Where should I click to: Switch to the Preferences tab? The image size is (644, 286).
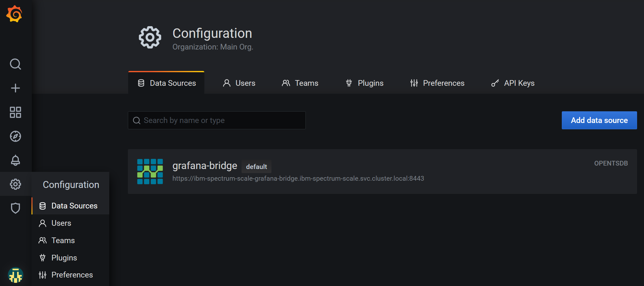(437, 83)
